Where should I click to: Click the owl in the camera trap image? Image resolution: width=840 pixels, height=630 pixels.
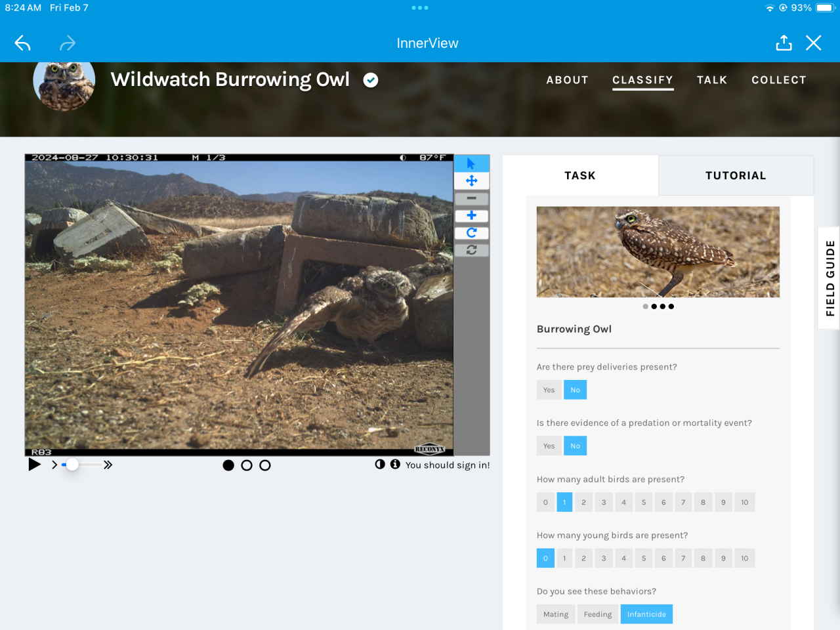[x=367, y=305]
